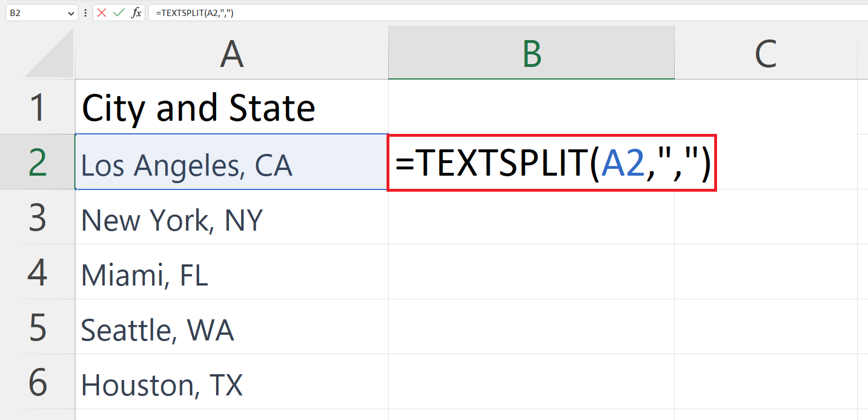Open the Name Box dropdown arrow

pyautogui.click(x=71, y=12)
